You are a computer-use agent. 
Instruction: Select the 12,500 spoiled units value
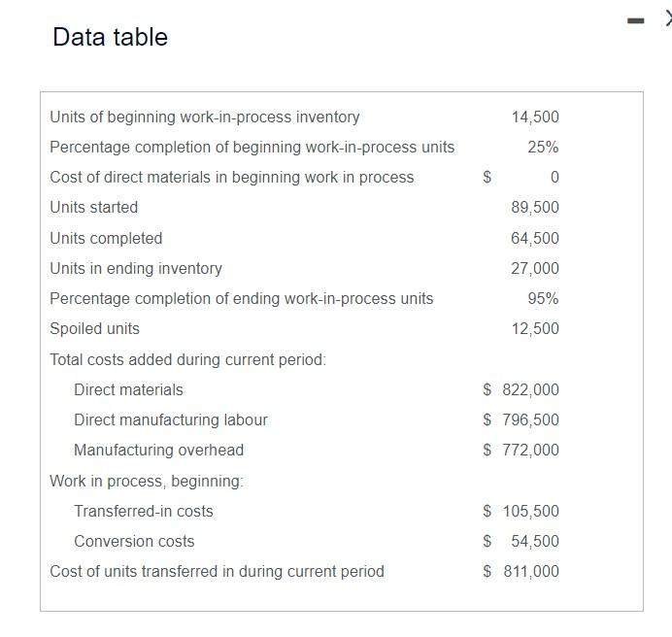coord(535,329)
